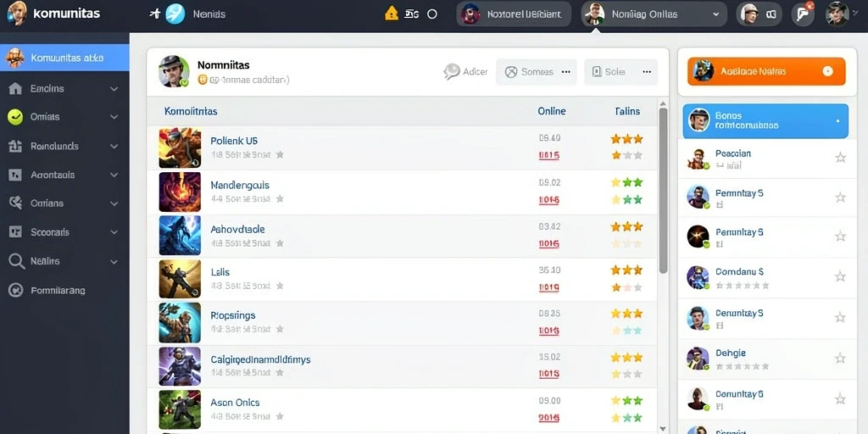Open the blue round messenger icon in header
Image resolution: width=868 pixels, height=434 pixels.
175,14
